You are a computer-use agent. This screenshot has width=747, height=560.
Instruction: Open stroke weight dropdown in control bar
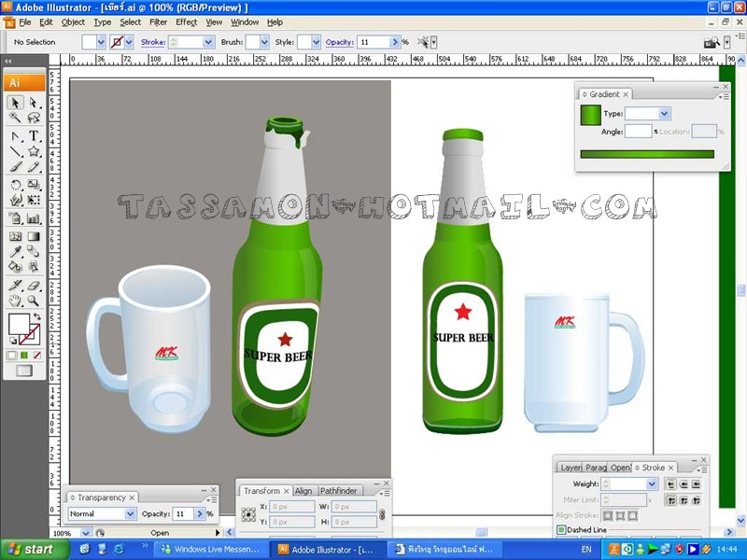click(x=208, y=42)
